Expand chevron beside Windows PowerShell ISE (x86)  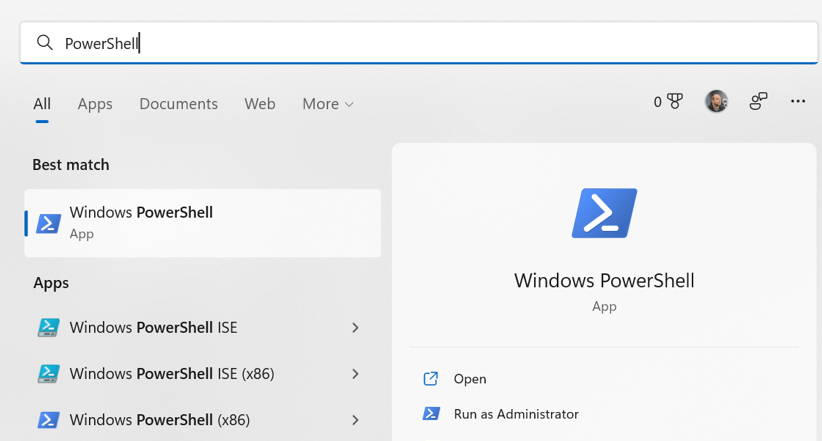point(355,374)
